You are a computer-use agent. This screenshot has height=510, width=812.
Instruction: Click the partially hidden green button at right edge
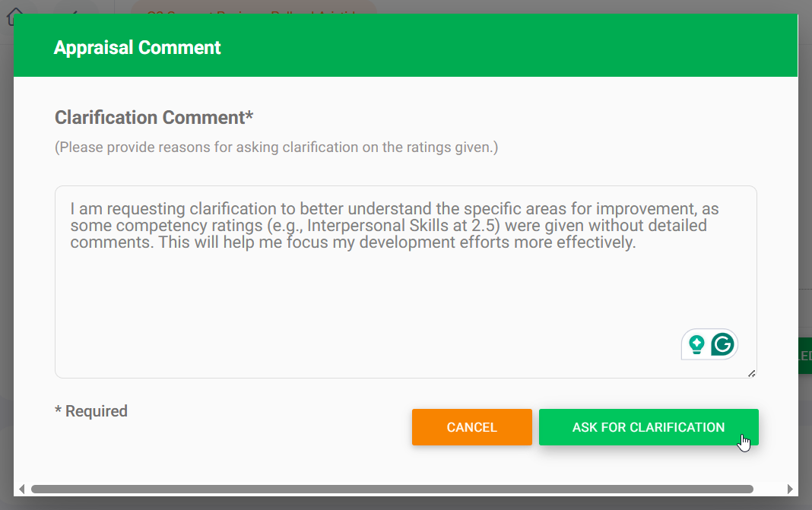point(804,356)
